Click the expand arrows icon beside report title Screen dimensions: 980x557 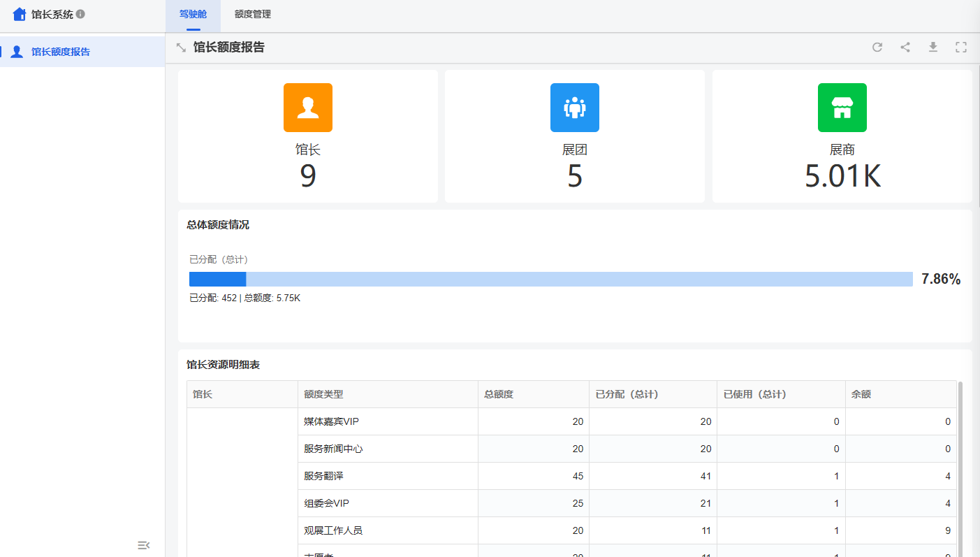(x=181, y=48)
